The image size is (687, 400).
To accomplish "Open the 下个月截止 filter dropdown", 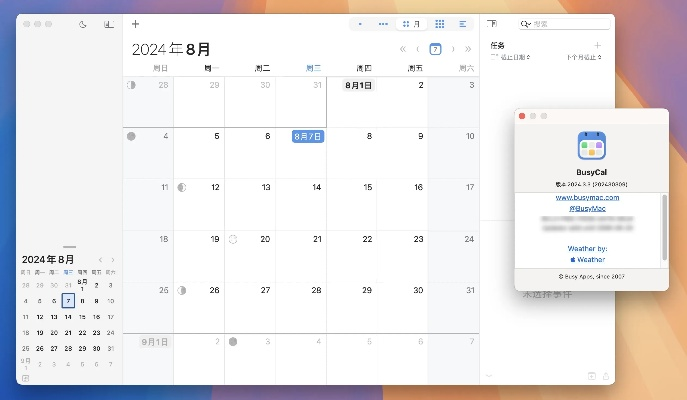I will click(584, 57).
